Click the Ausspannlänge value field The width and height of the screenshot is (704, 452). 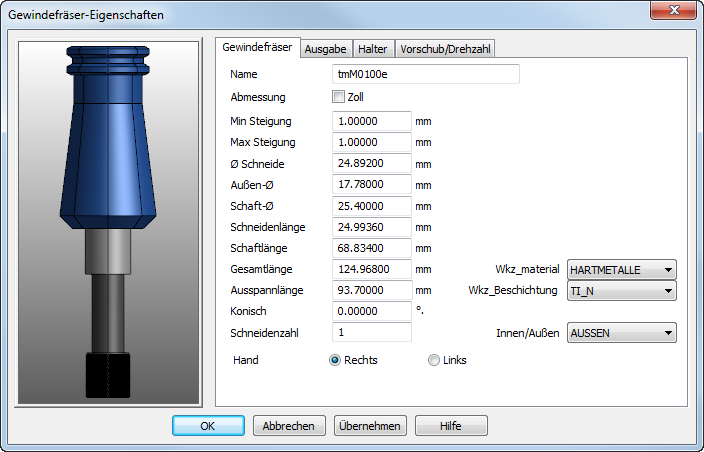pyautogui.click(x=372, y=290)
